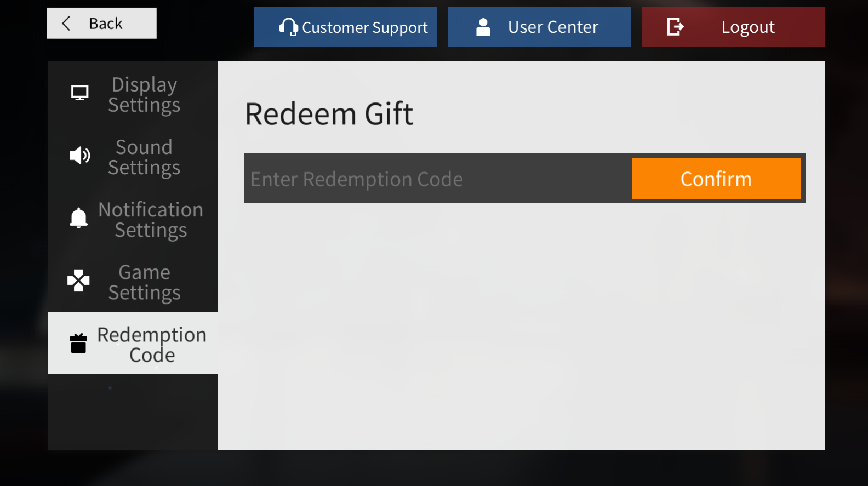Switch to the Sound Settings tab label
The image size is (868, 486).
(x=144, y=157)
